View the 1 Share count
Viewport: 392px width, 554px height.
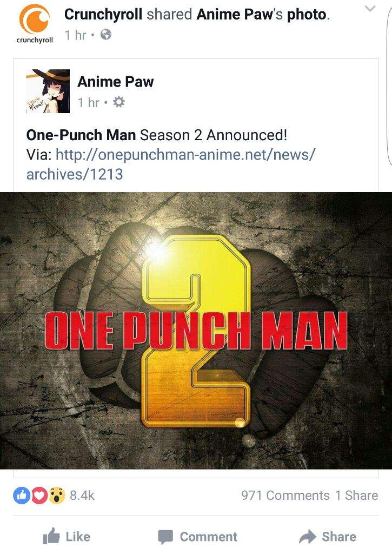coord(357,496)
